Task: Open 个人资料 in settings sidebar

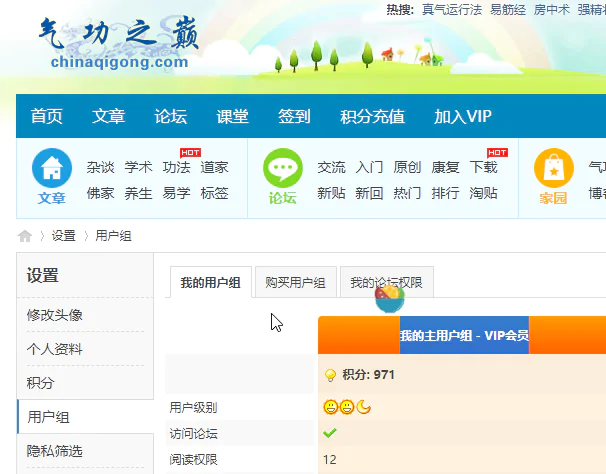Action: [54, 349]
